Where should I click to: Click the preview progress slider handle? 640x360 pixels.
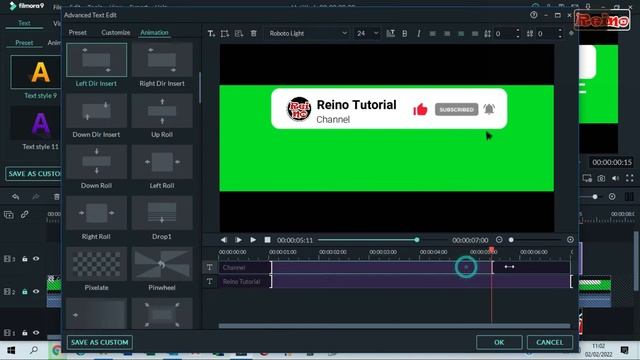click(x=417, y=240)
